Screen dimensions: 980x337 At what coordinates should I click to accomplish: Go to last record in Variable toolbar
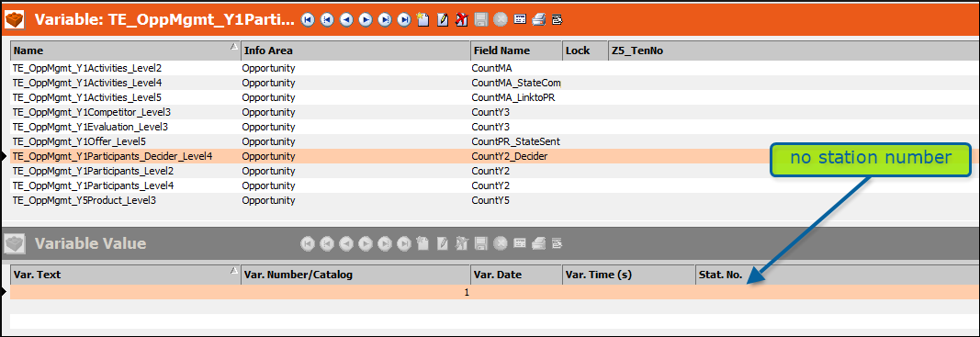point(404,20)
